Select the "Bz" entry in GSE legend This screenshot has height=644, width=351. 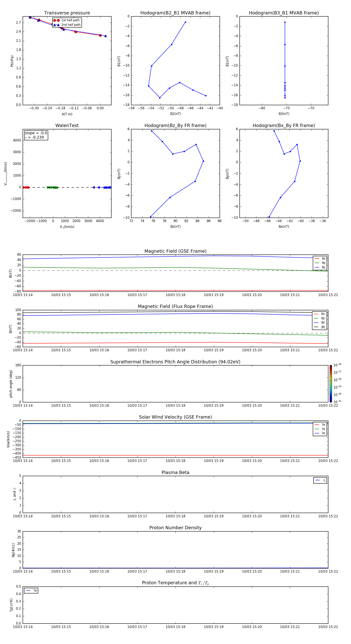(x=320, y=267)
